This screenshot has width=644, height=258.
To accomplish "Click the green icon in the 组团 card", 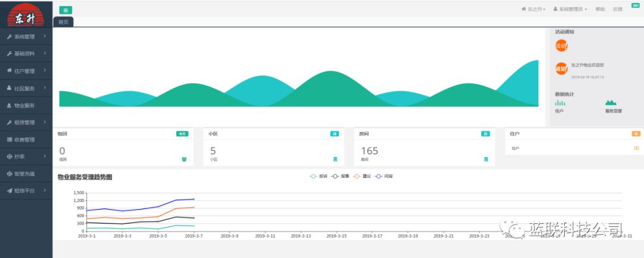I will 184,159.
